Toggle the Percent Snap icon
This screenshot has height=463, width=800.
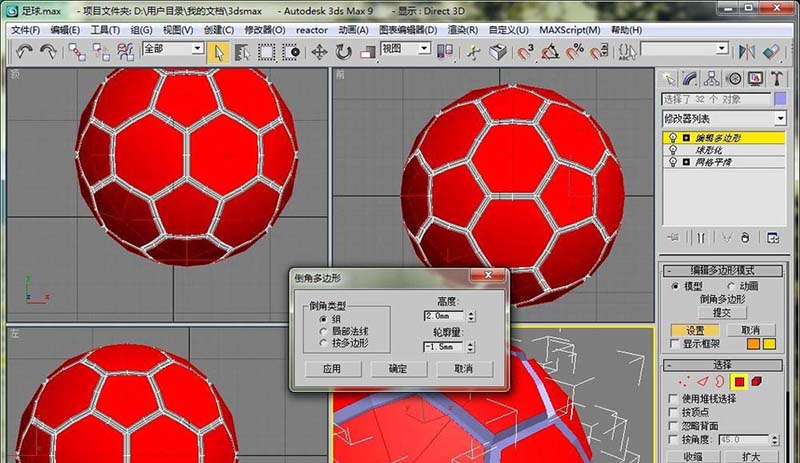pyautogui.click(x=574, y=52)
